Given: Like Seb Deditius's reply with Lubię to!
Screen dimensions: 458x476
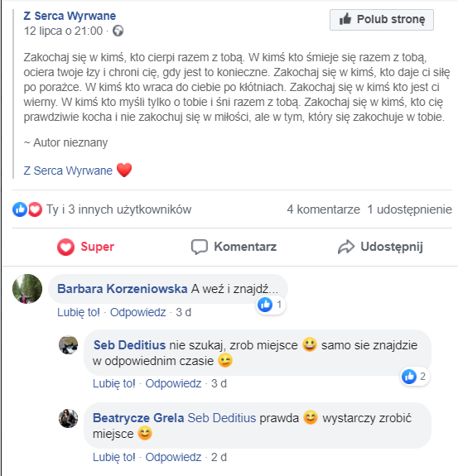Looking at the screenshot, I should tap(114, 384).
